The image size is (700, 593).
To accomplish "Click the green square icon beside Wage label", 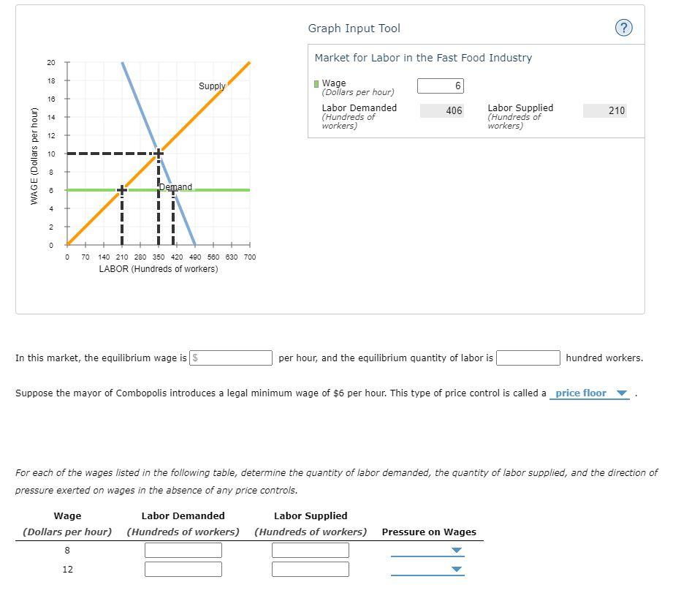I will coord(316,83).
